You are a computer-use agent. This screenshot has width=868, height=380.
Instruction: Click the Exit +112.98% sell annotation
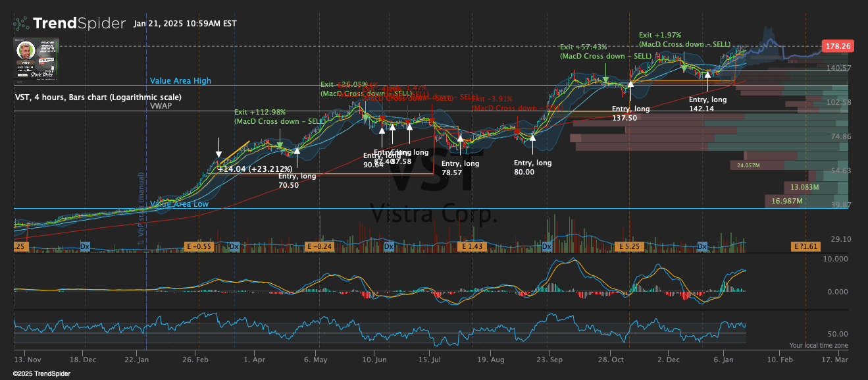click(x=280, y=116)
